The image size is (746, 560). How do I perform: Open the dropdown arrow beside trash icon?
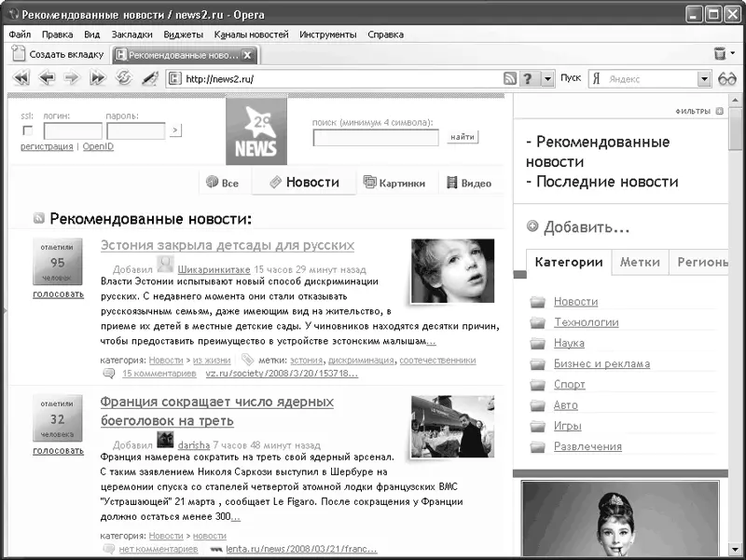tap(733, 53)
